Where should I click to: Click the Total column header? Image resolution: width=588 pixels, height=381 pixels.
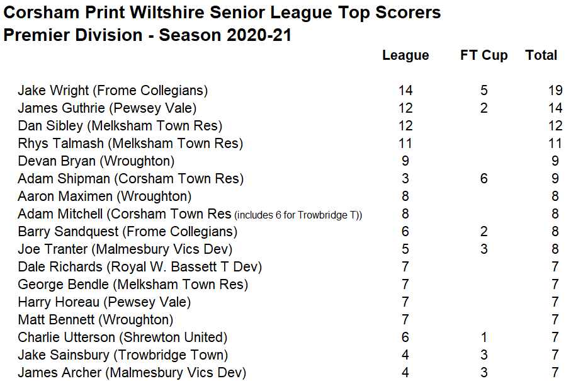tap(541, 55)
